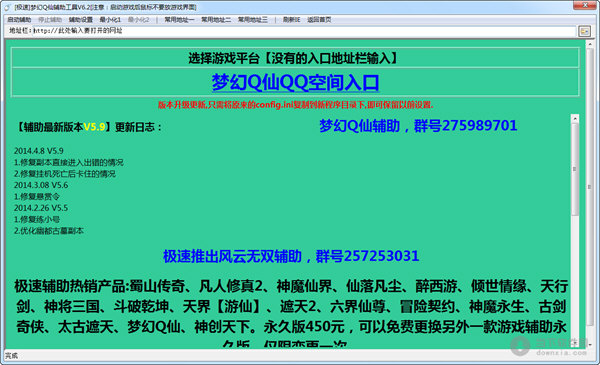Click the 2014.4.8 V5.9 changelog entry

click(x=39, y=151)
